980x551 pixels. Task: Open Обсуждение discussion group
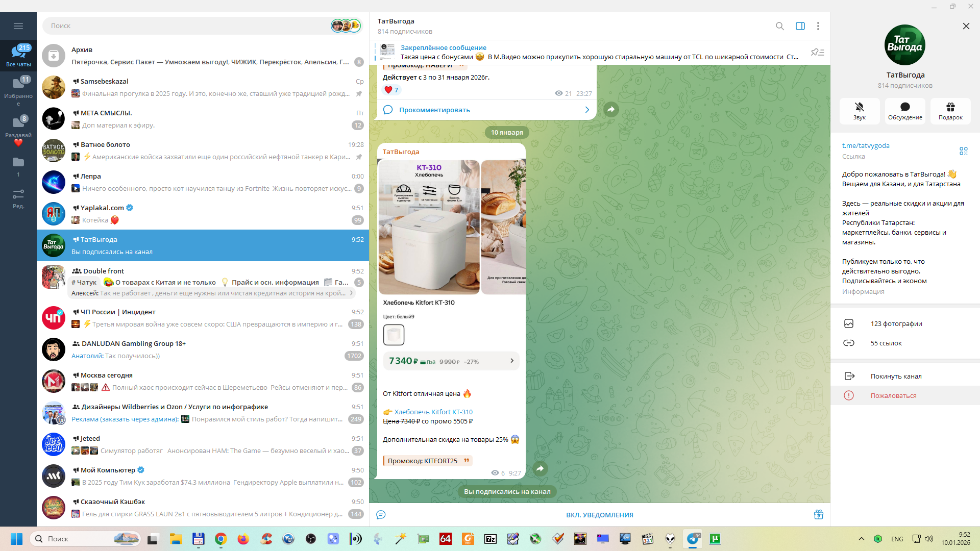[x=904, y=110]
